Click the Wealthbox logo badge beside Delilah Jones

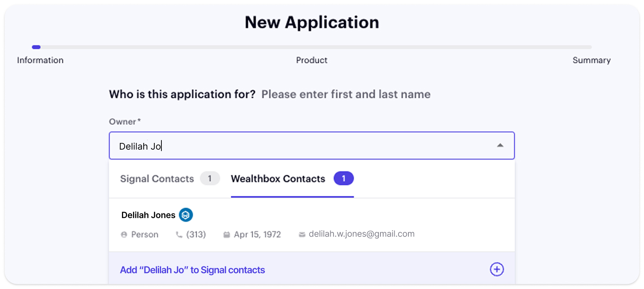click(x=186, y=215)
